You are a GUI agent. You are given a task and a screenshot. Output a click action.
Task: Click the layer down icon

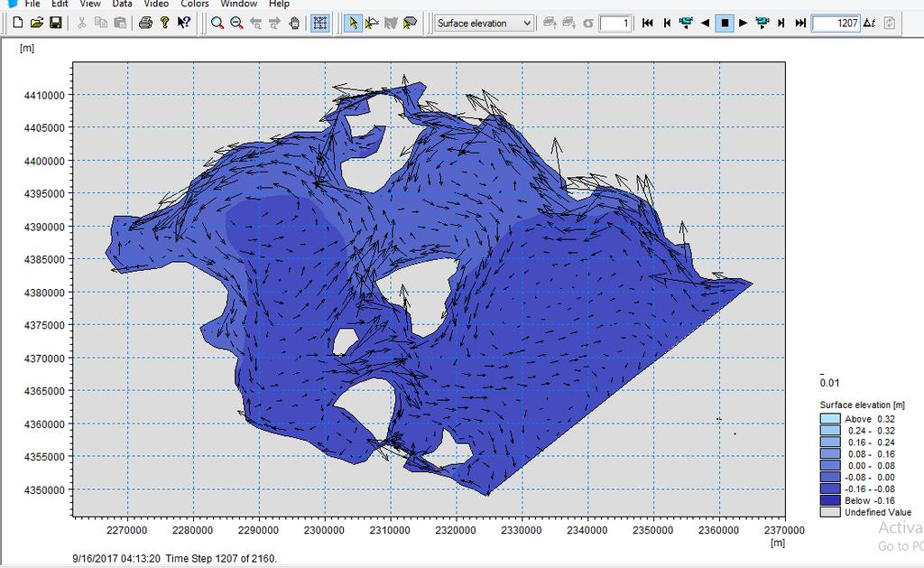568,23
